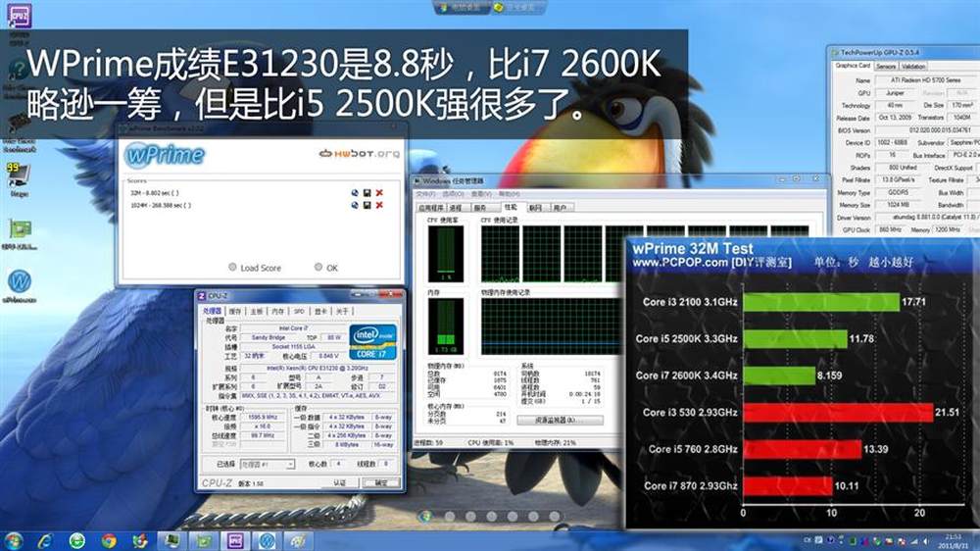Submit the 32M wPrime score online
This screenshot has height=551, width=980.
point(355,192)
